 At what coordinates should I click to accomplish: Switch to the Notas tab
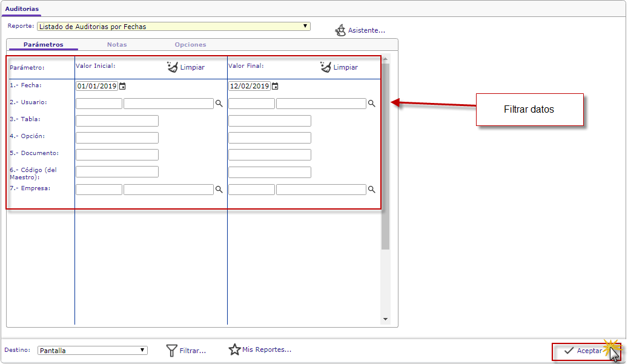[117, 44]
